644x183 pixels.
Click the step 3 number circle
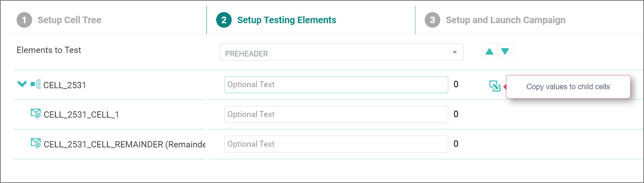pyautogui.click(x=432, y=20)
